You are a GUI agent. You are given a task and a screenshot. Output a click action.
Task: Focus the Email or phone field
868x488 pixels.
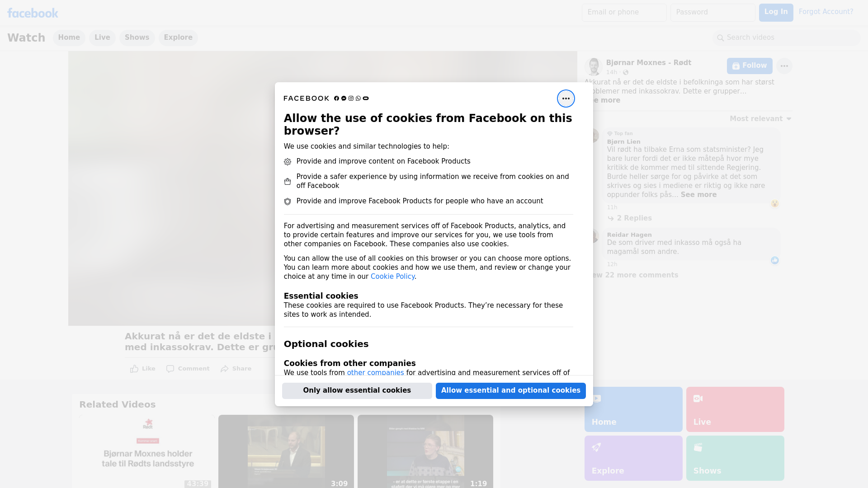[624, 13]
